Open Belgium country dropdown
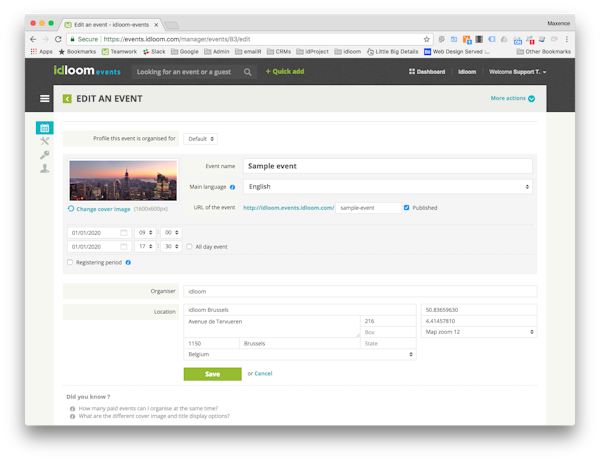 300,354
